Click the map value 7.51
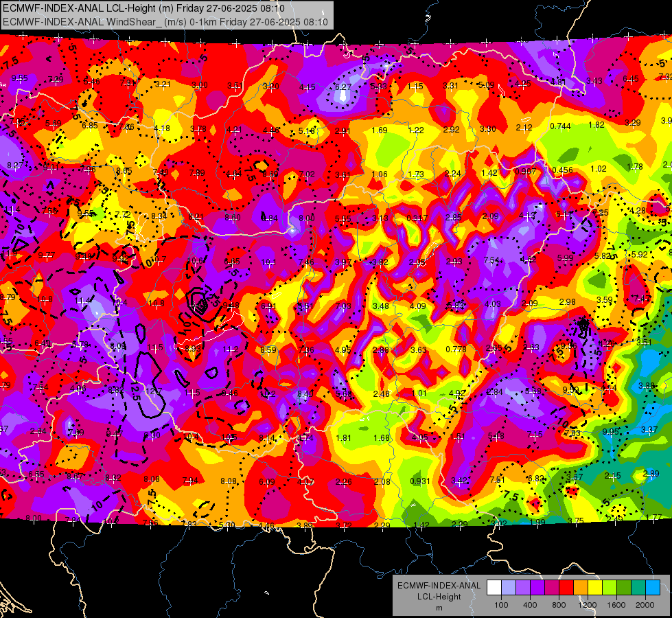 click(x=498, y=479)
